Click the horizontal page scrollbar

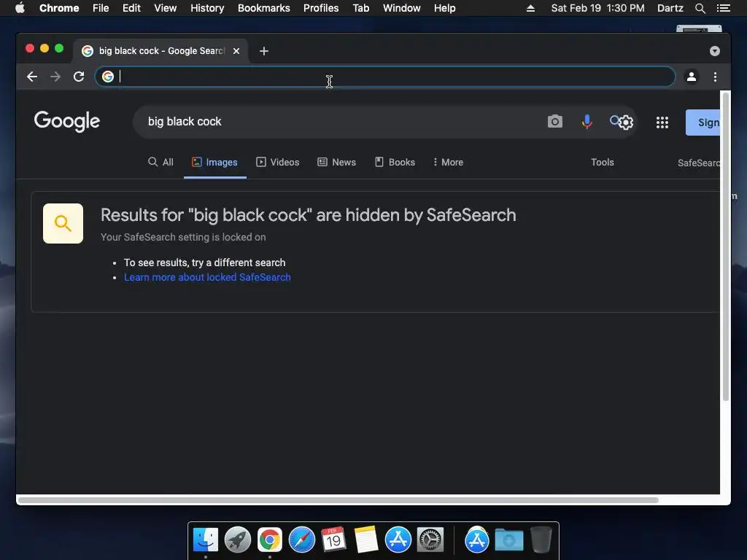coord(338,500)
